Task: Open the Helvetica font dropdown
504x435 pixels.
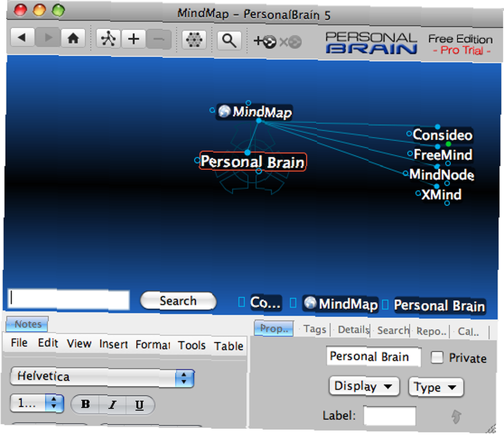Action: click(x=102, y=377)
